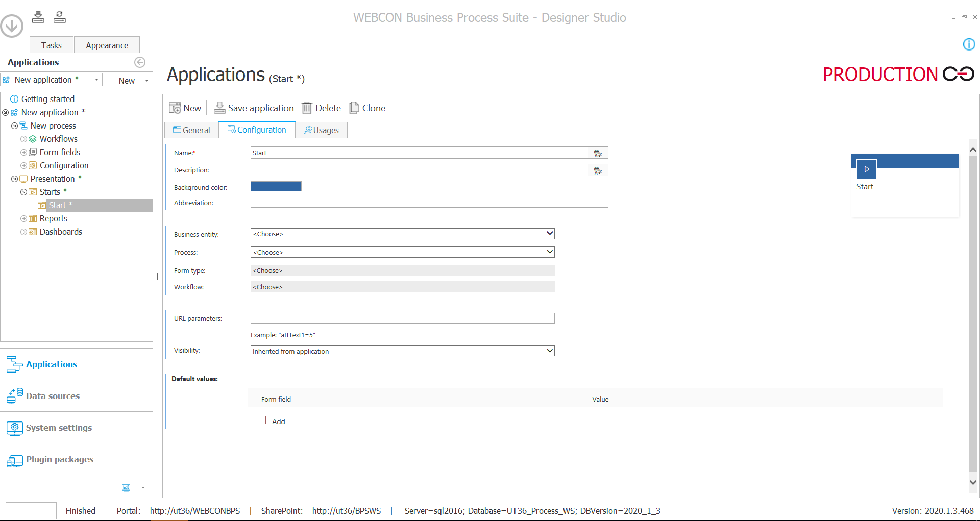Click into the Abbreviation input field
Viewport: 980px width, 521px height.
429,203
